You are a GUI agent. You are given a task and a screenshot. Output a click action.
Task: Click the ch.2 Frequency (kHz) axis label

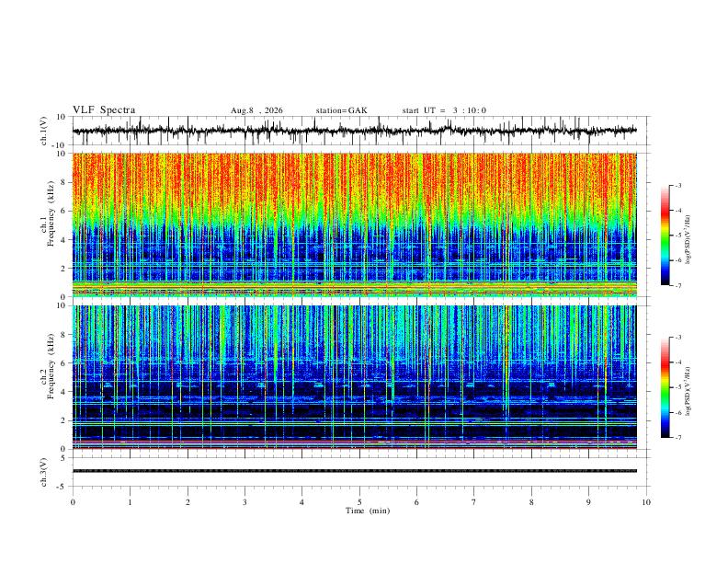pyautogui.click(x=48, y=366)
